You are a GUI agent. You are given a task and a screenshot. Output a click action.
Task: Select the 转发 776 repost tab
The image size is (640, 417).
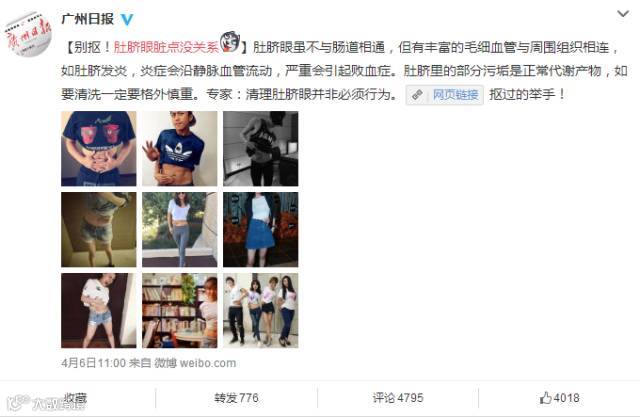click(x=236, y=398)
